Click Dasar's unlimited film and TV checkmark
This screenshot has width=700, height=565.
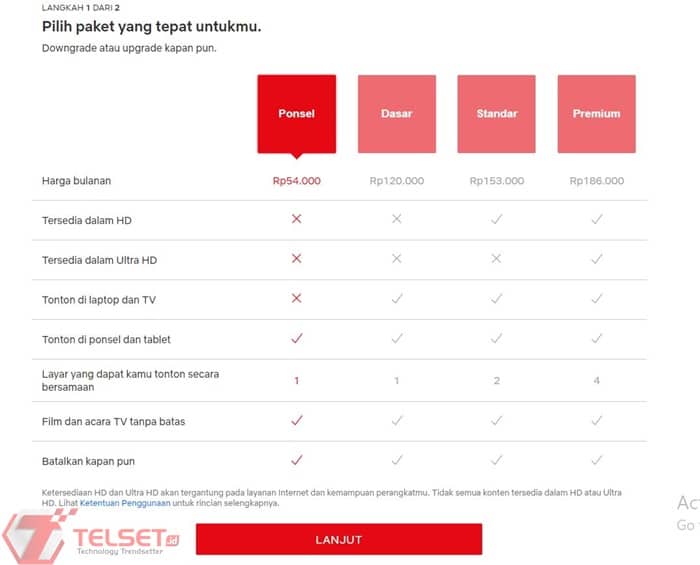396,421
